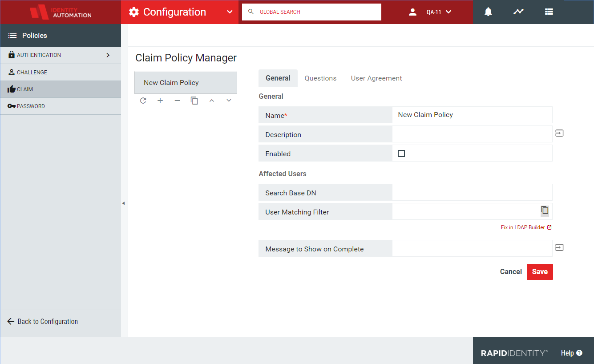The height and width of the screenshot is (364, 594).
Task: Refresh the claim policy list
Action: point(143,101)
